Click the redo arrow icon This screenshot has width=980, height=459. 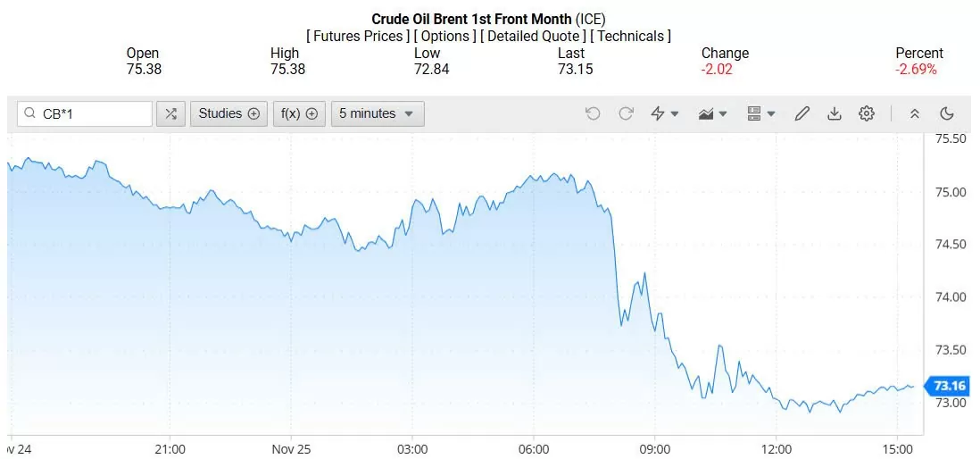tap(626, 113)
